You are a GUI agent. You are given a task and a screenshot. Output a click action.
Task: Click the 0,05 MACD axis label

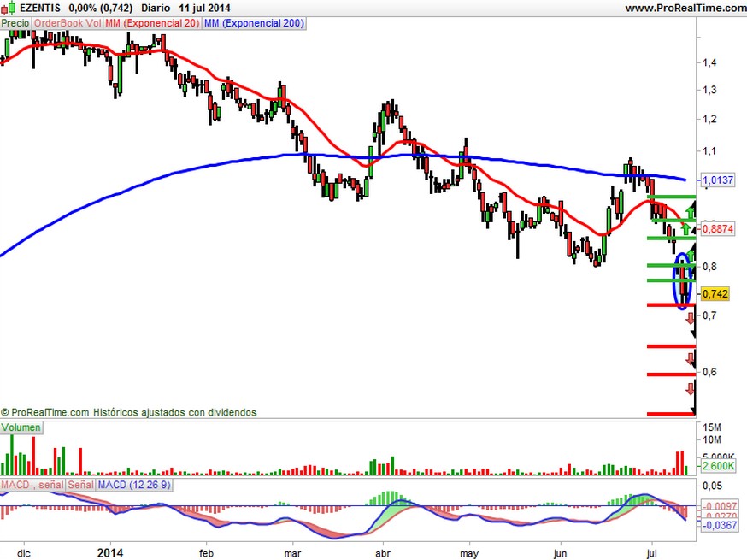[x=712, y=486]
